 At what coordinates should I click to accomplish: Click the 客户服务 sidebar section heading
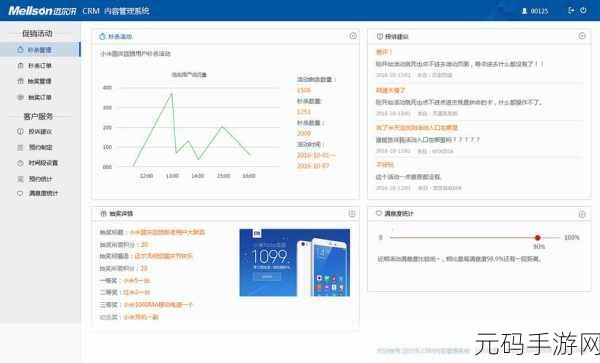point(38,116)
